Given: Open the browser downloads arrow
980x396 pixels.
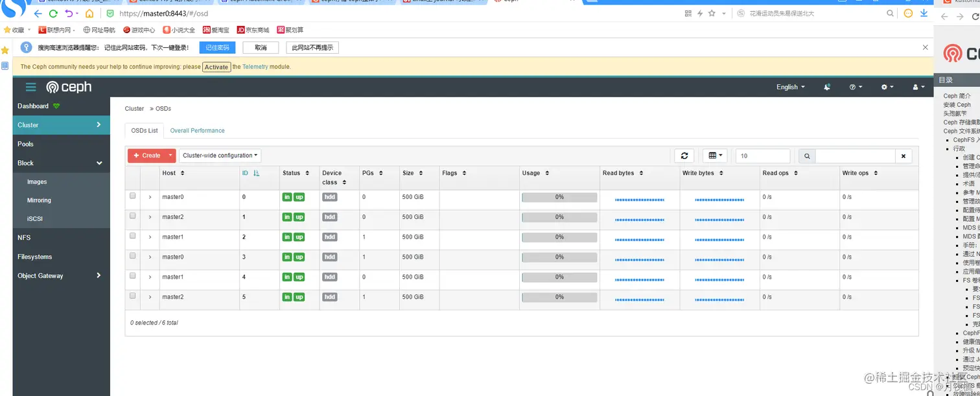Looking at the screenshot, I should 924,13.
